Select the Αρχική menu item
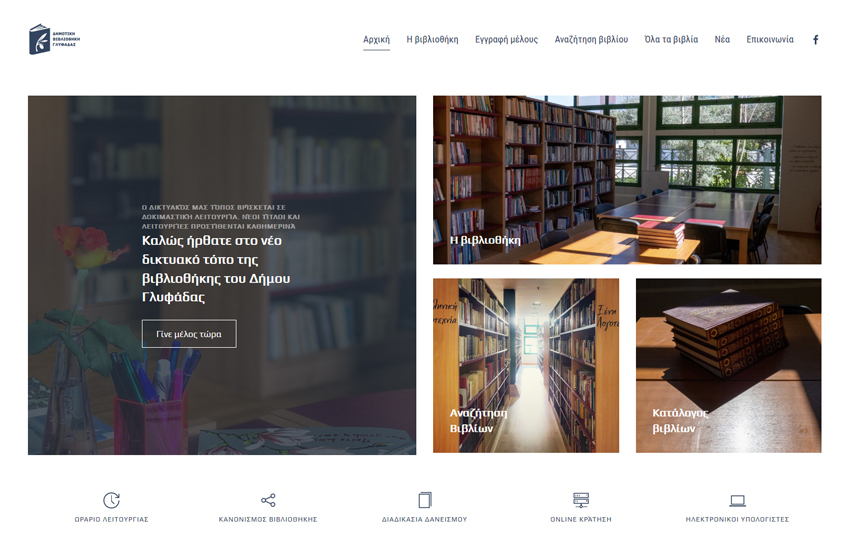This screenshot has height=535, width=850. (x=376, y=40)
